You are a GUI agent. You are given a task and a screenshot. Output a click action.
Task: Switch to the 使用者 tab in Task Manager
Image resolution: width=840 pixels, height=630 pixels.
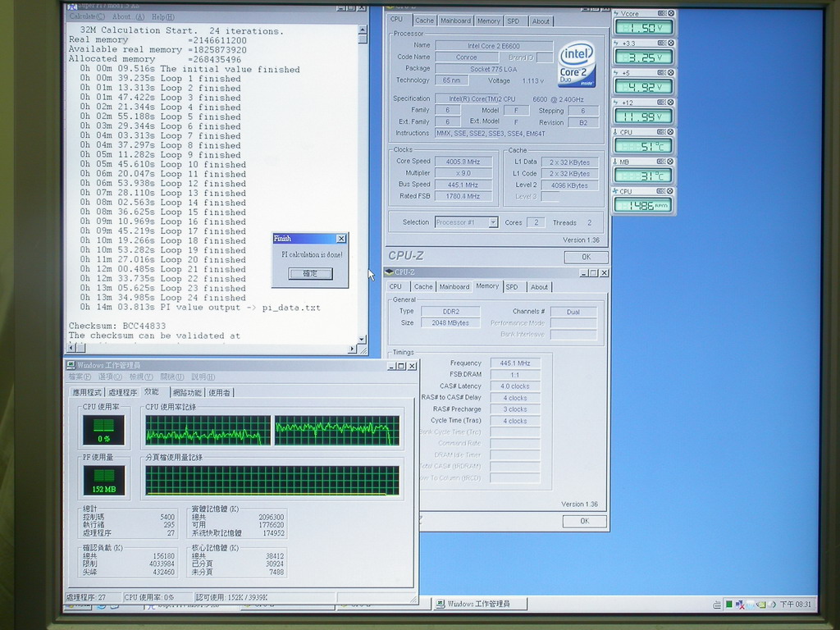point(219,393)
